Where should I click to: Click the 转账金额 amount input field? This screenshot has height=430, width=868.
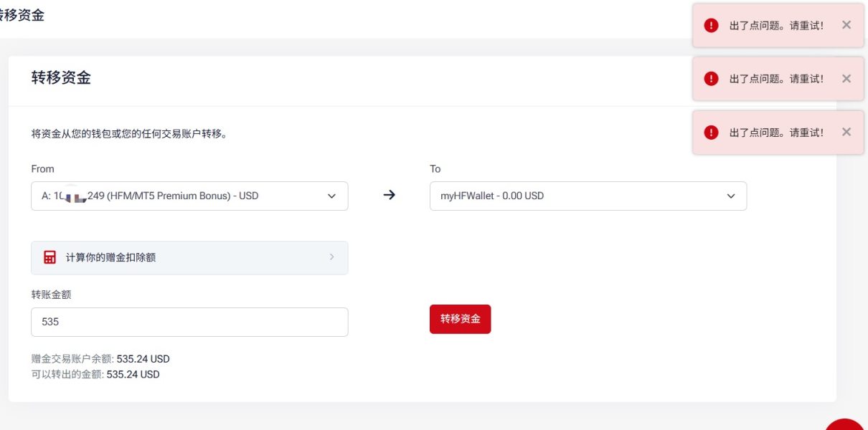click(189, 322)
